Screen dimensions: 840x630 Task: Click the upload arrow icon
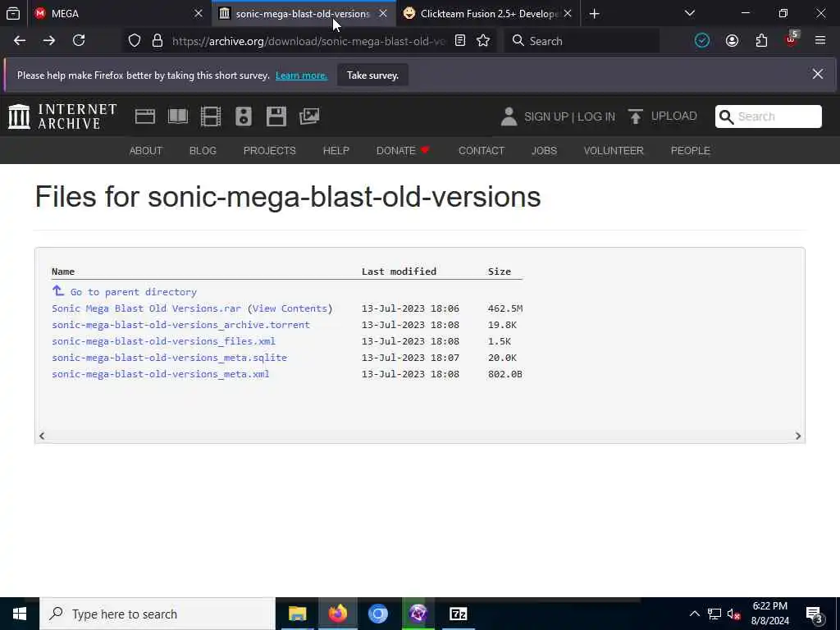tap(636, 116)
